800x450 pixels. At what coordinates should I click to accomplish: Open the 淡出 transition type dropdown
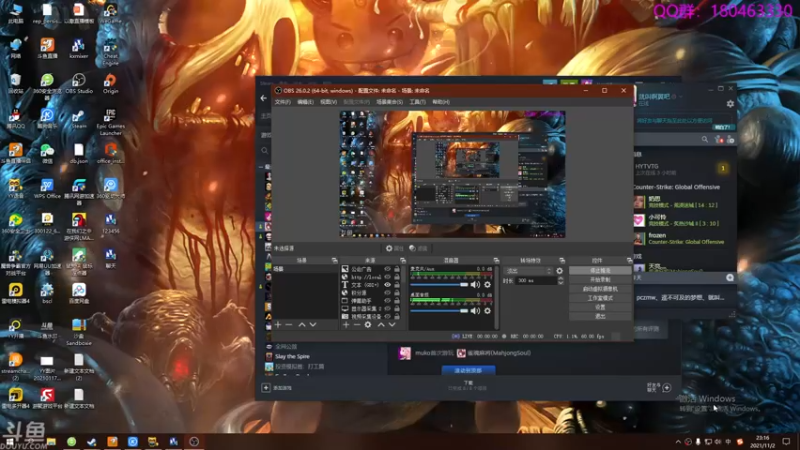[x=528, y=271]
